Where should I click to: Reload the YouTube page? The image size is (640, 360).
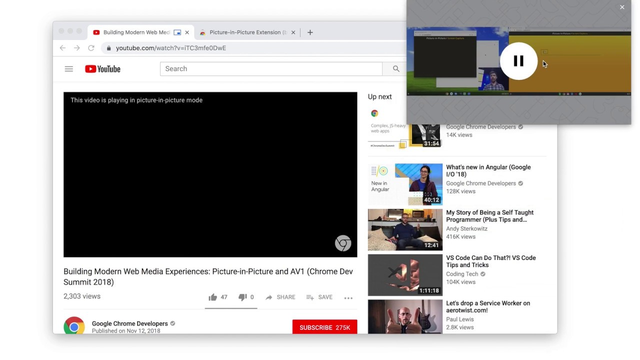pos(91,48)
